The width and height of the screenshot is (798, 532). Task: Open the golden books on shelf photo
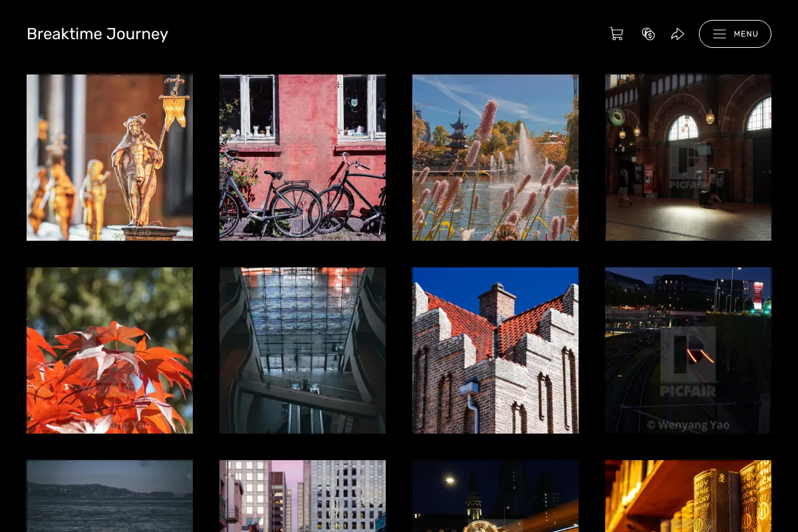coord(688,496)
